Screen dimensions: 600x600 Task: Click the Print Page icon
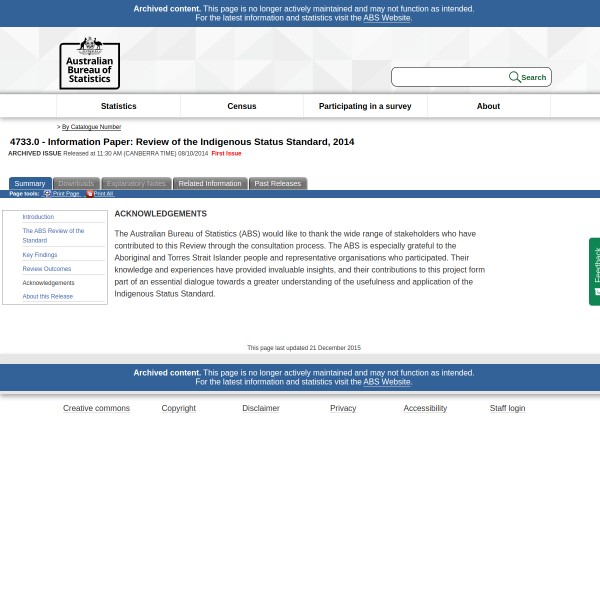click(47, 194)
